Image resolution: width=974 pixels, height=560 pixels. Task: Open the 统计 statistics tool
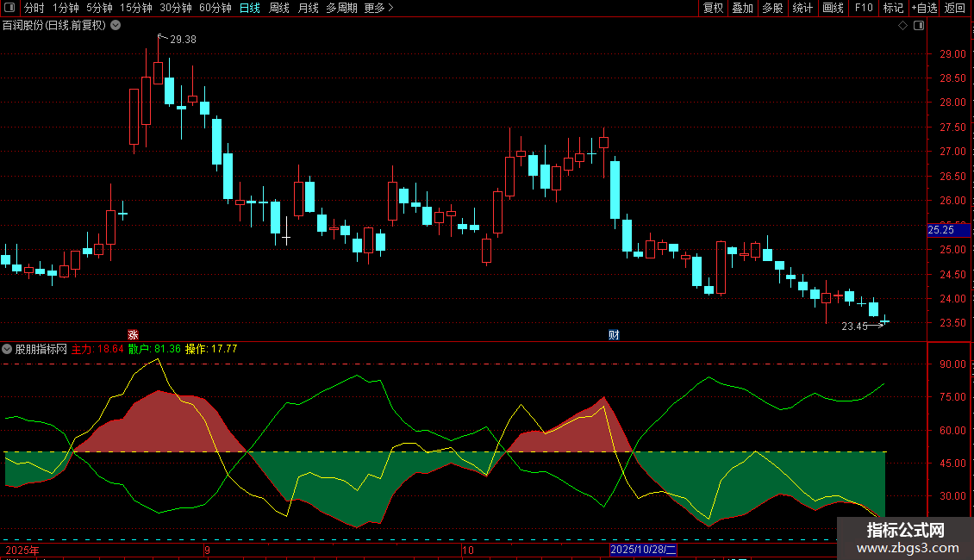pyautogui.click(x=802, y=8)
